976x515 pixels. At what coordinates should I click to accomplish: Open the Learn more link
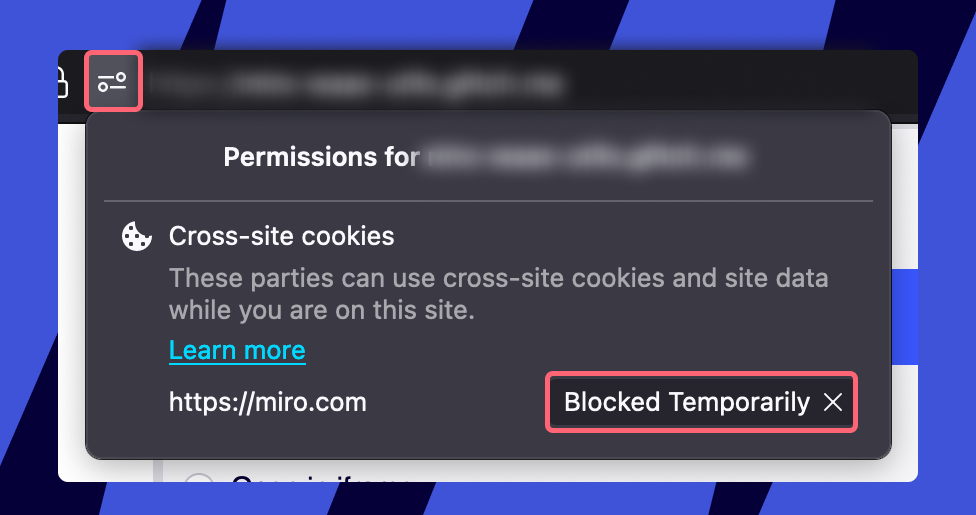point(237,351)
